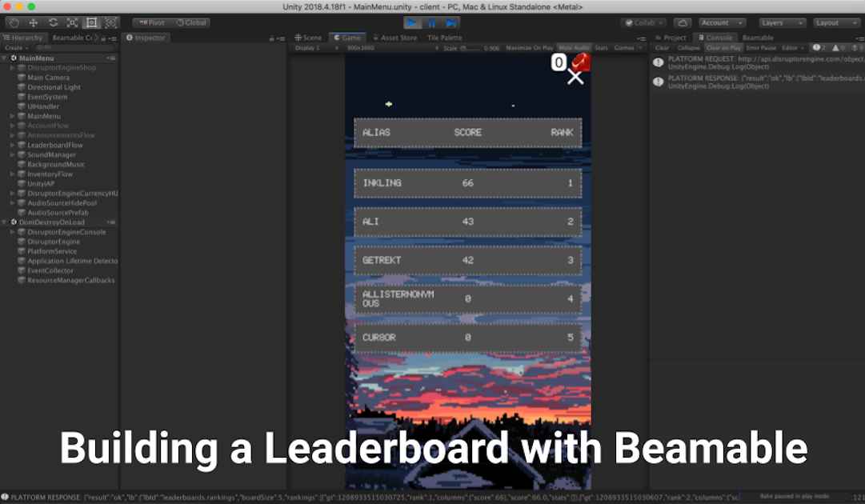Open the Beamable tab in right panel
The height and width of the screenshot is (504, 865).
[758, 38]
